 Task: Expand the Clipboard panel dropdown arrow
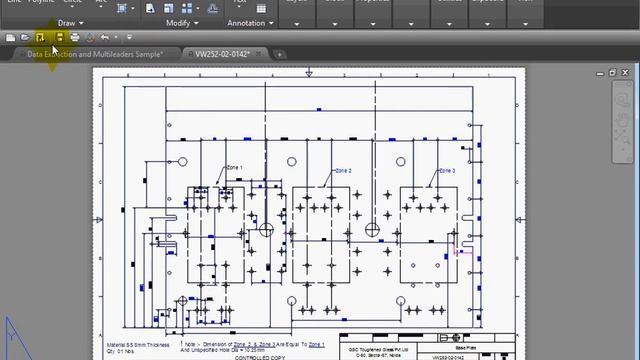[x=487, y=24]
